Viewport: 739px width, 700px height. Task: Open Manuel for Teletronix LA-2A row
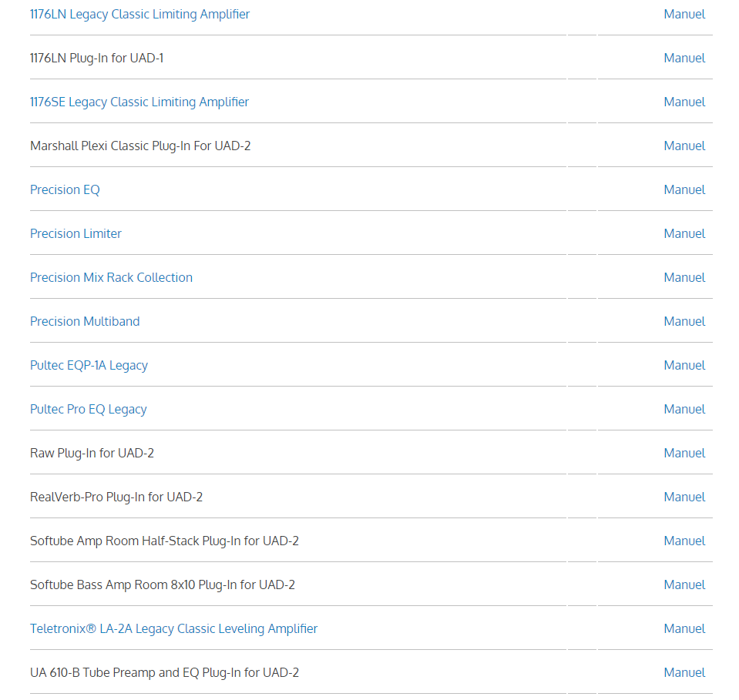[x=684, y=628]
